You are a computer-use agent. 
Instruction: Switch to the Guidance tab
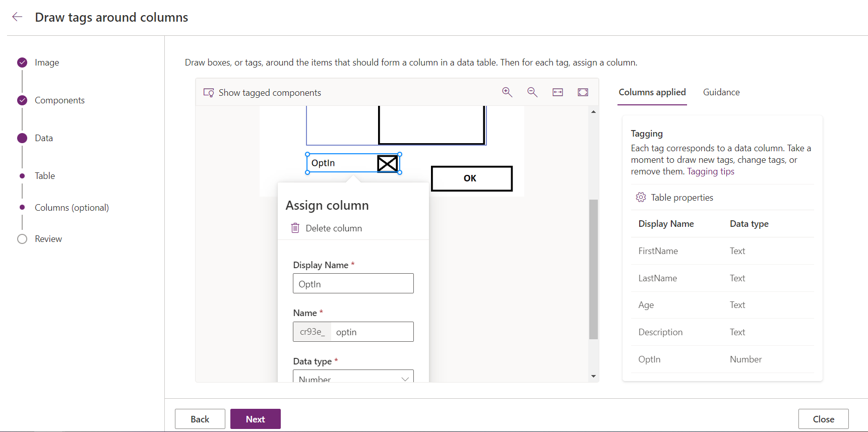coord(721,92)
